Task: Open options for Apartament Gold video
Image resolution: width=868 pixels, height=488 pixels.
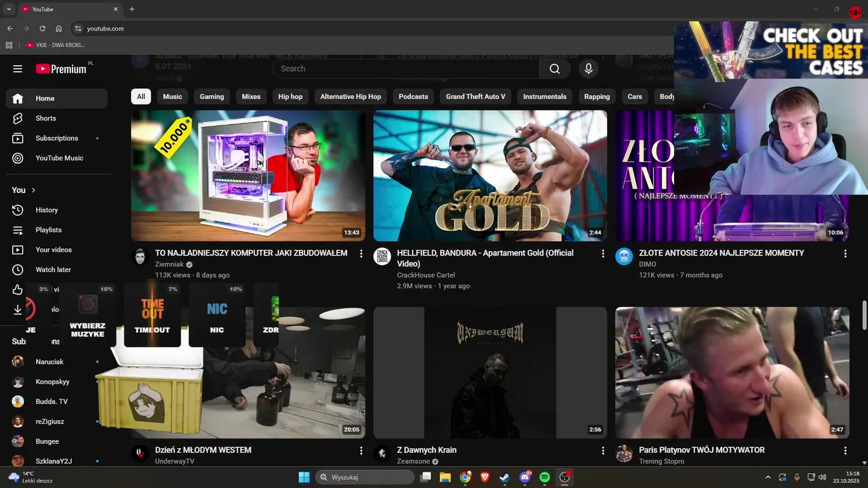Action: [x=603, y=253]
